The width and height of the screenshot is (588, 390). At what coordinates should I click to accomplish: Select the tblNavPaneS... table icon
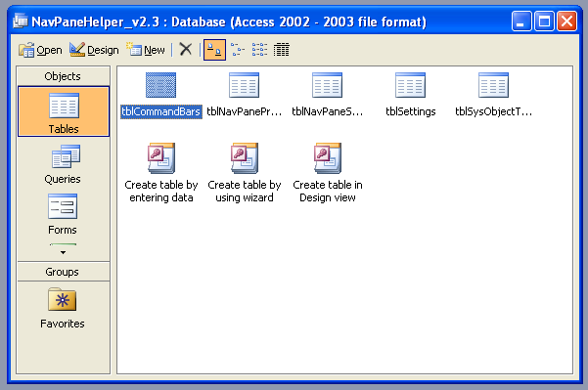click(328, 85)
